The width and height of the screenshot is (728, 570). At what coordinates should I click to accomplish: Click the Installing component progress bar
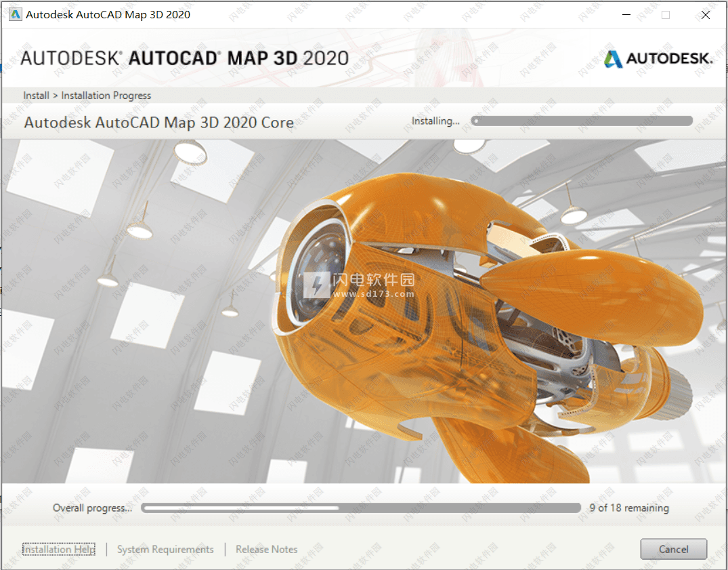click(582, 121)
